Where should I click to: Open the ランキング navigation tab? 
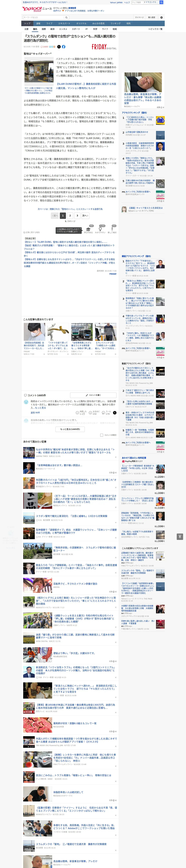click(115, 24)
